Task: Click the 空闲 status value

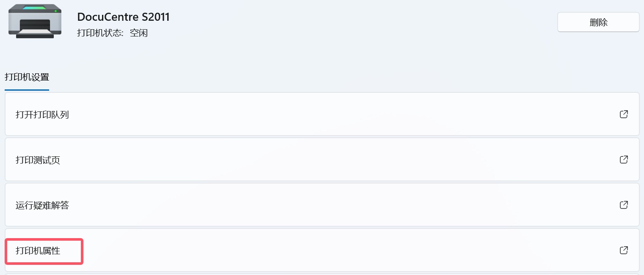Action: (139, 33)
